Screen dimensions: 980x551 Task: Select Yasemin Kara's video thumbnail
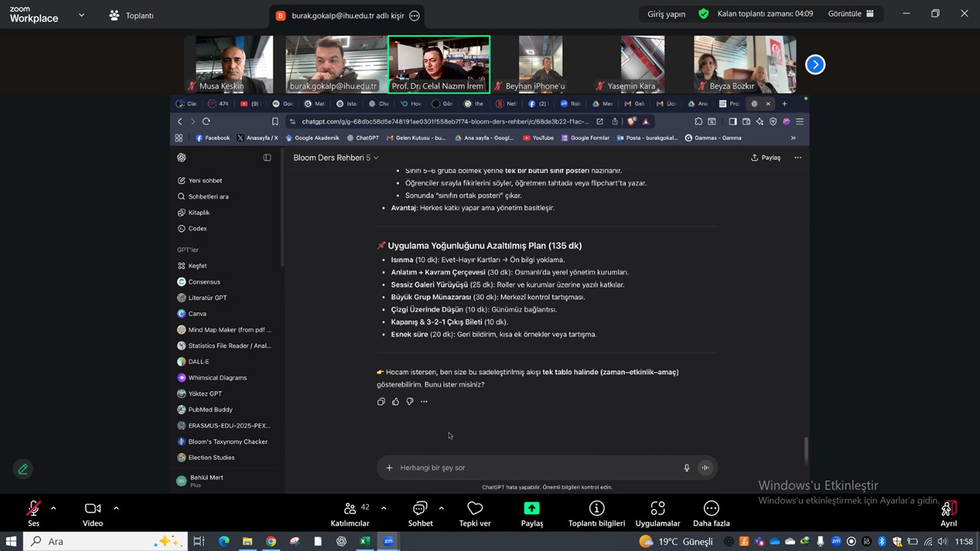[642, 64]
